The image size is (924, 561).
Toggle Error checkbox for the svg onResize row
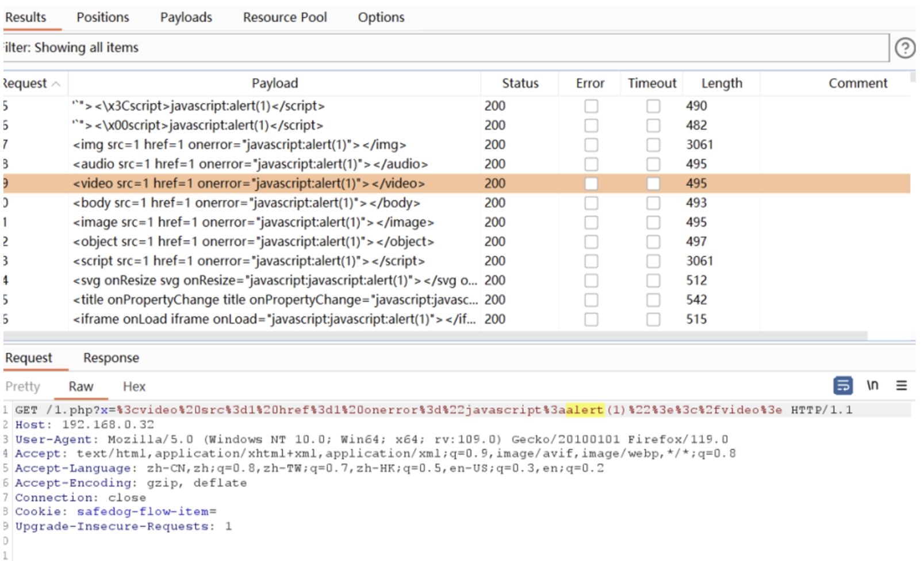[591, 280]
